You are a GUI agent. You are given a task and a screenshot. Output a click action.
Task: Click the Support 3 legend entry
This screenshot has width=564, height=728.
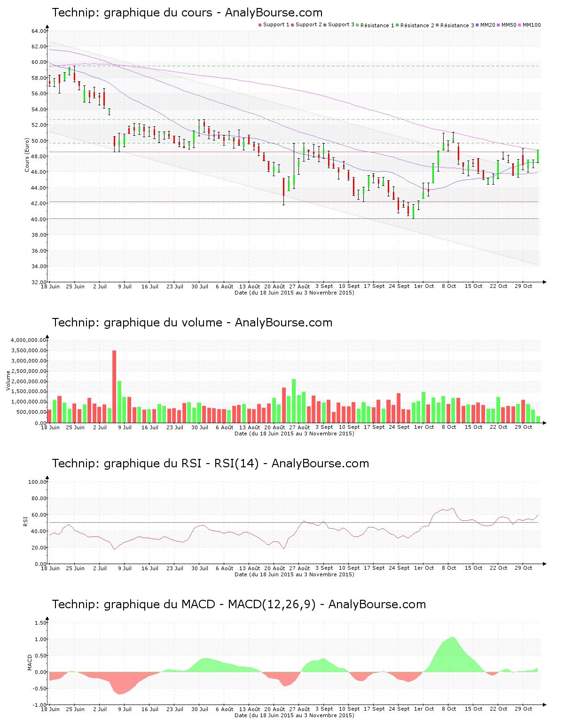(x=339, y=25)
